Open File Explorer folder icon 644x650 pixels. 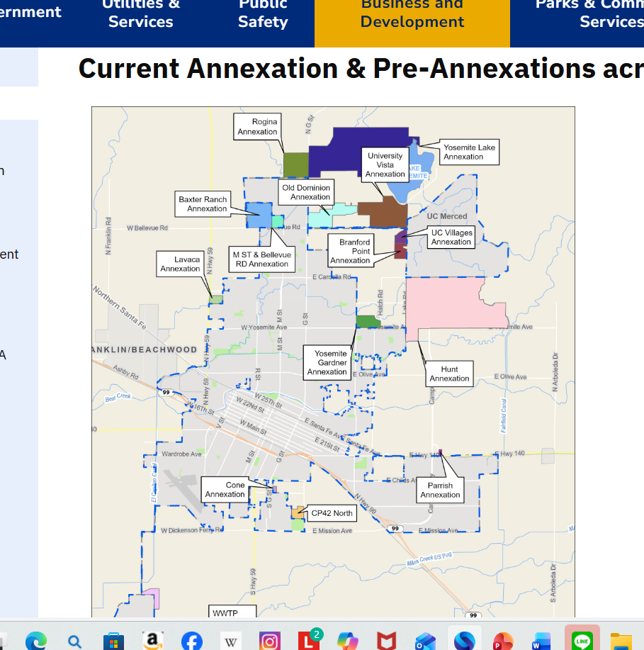(x=621, y=641)
